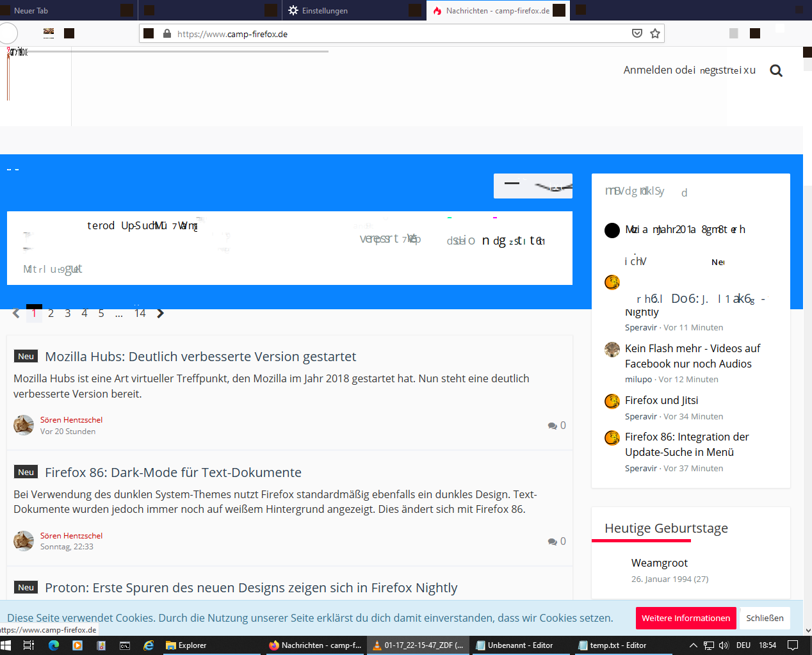The image size is (812, 655).
Task: Open the network icon in the system tray
Action: (708, 645)
